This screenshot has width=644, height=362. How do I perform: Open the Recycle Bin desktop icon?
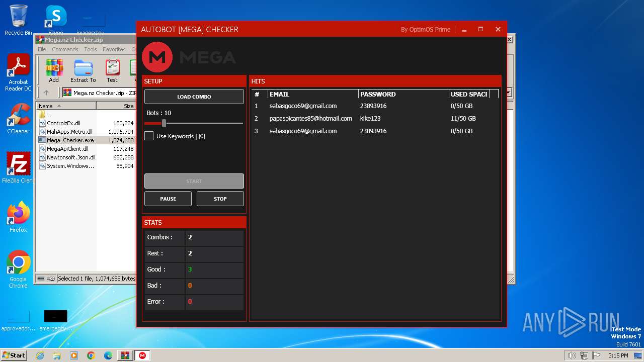(x=18, y=20)
